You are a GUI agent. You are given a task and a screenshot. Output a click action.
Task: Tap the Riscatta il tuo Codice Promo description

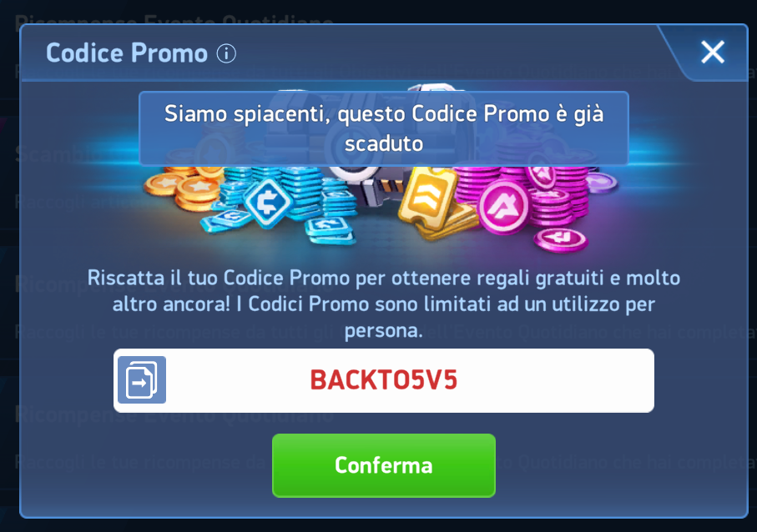click(x=384, y=304)
